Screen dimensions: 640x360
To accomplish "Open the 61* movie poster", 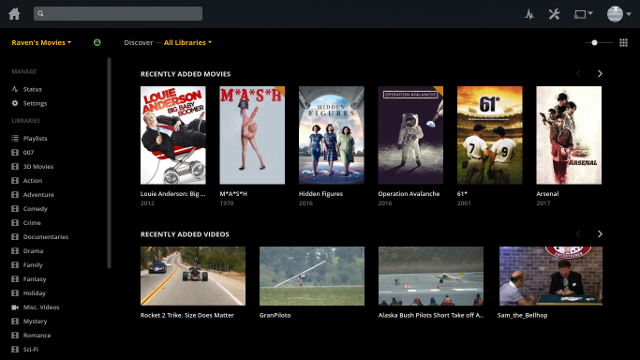I will 490,135.
